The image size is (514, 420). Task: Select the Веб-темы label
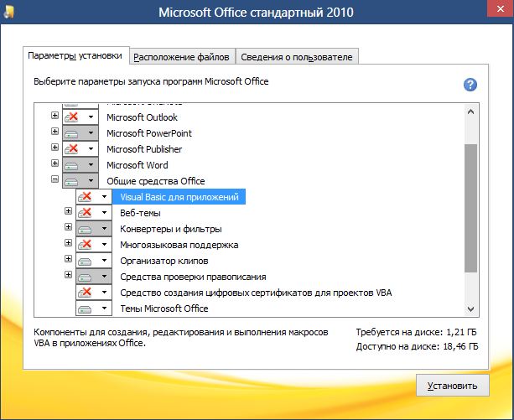140,213
